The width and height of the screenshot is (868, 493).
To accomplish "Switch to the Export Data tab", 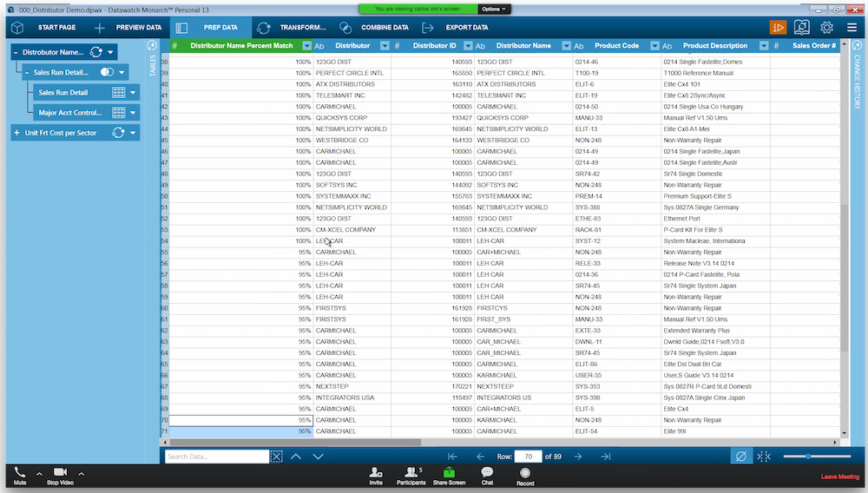I will 457,28.
